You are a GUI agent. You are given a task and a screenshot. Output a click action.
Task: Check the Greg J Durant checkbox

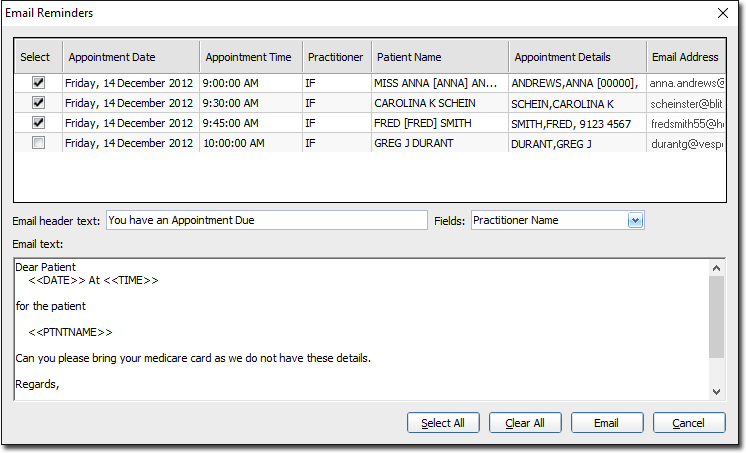click(38, 143)
